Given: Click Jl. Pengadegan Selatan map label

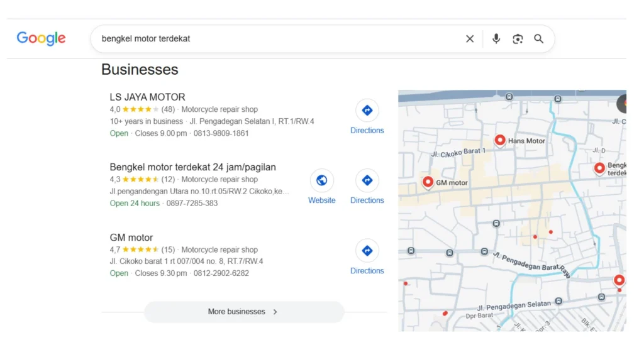Looking at the screenshot, I should point(514,305).
